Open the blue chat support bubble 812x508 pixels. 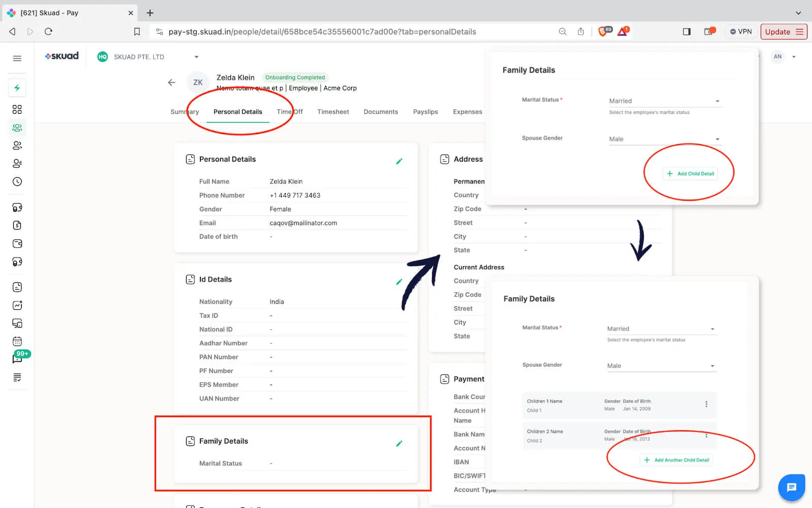pos(791,487)
